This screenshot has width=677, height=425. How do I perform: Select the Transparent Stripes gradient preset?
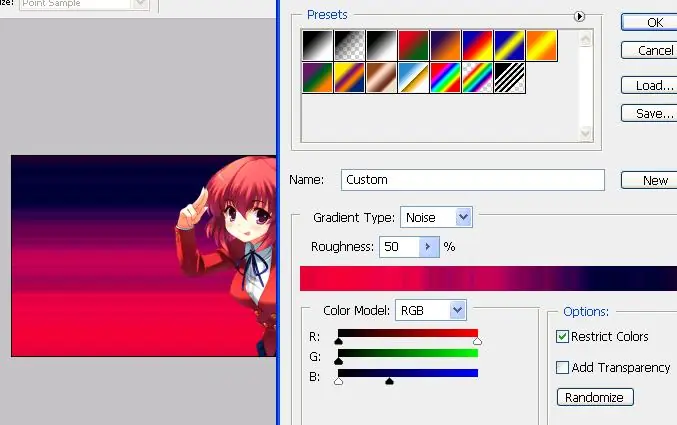pyautogui.click(x=509, y=77)
